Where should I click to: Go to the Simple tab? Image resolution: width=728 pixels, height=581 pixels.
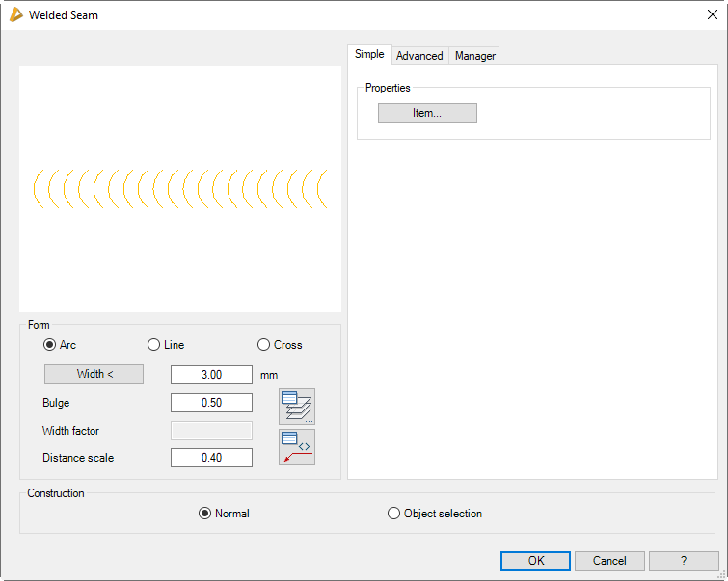369,55
